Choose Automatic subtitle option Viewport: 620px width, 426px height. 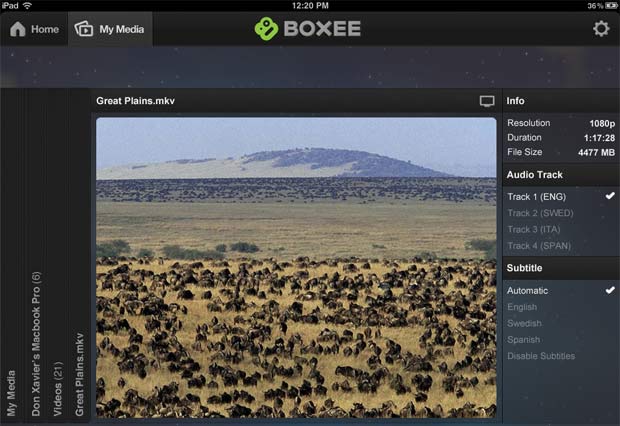coord(560,291)
